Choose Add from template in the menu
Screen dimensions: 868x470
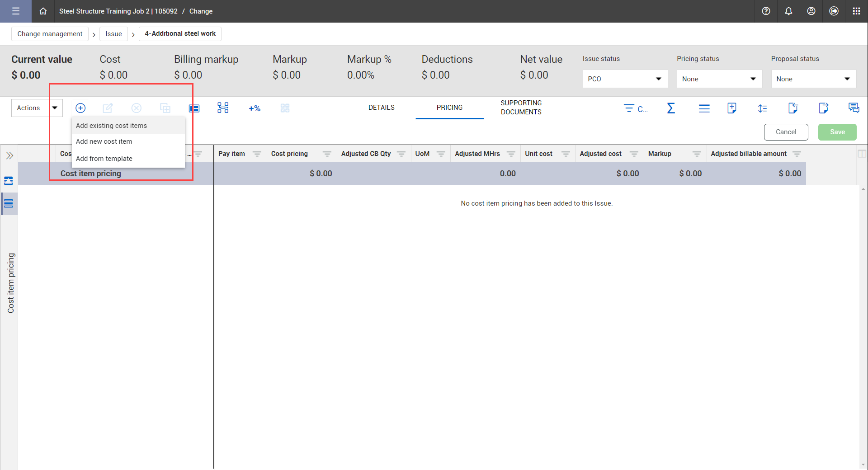click(104, 159)
